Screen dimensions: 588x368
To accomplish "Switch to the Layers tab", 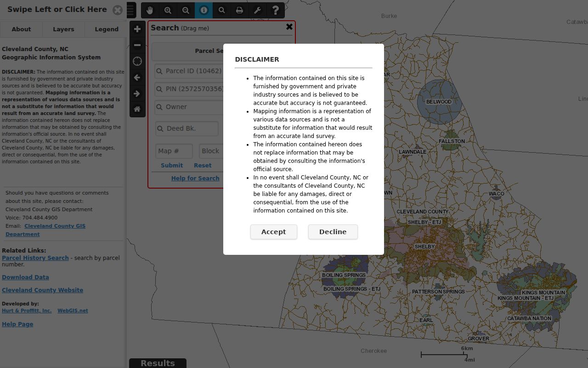I will pyautogui.click(x=63, y=29).
